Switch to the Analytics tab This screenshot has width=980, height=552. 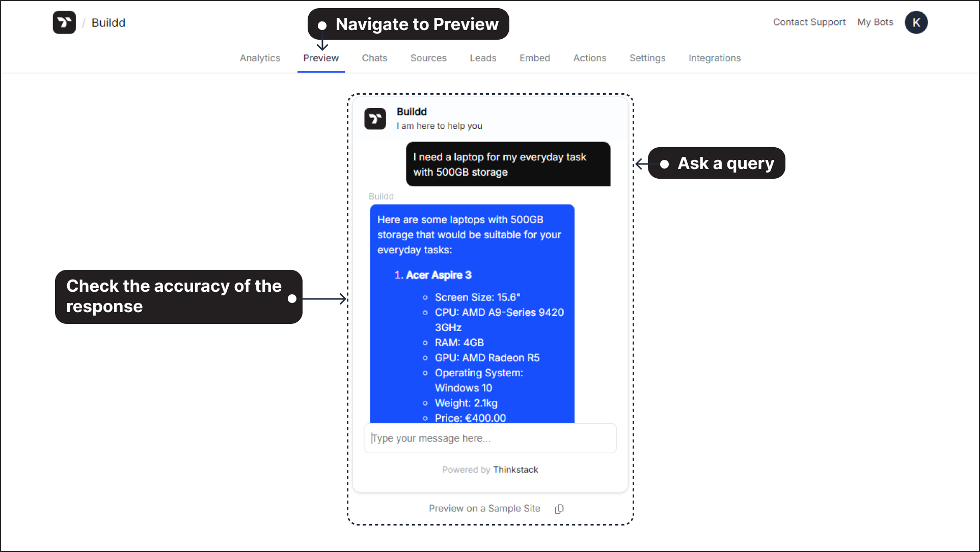point(260,58)
